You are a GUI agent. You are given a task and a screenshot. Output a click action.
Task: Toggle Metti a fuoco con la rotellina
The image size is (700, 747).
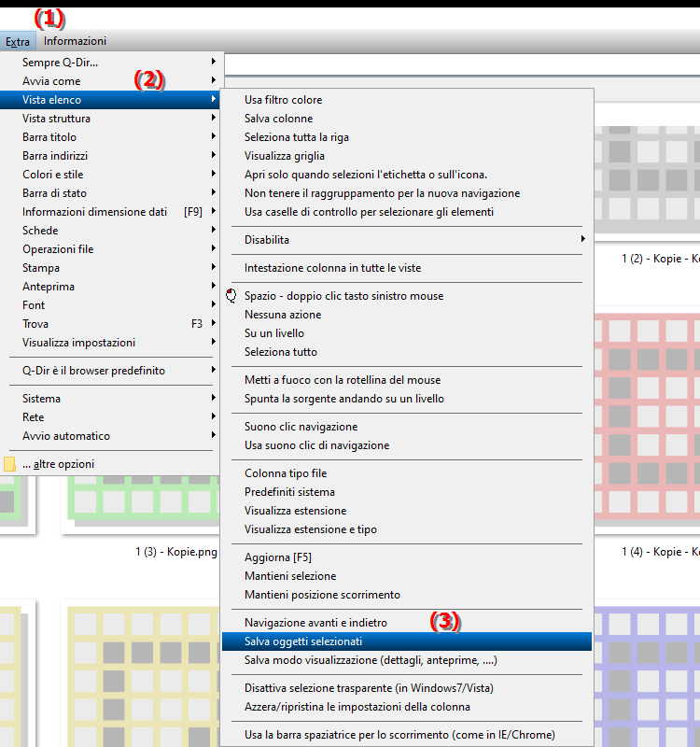point(407,380)
